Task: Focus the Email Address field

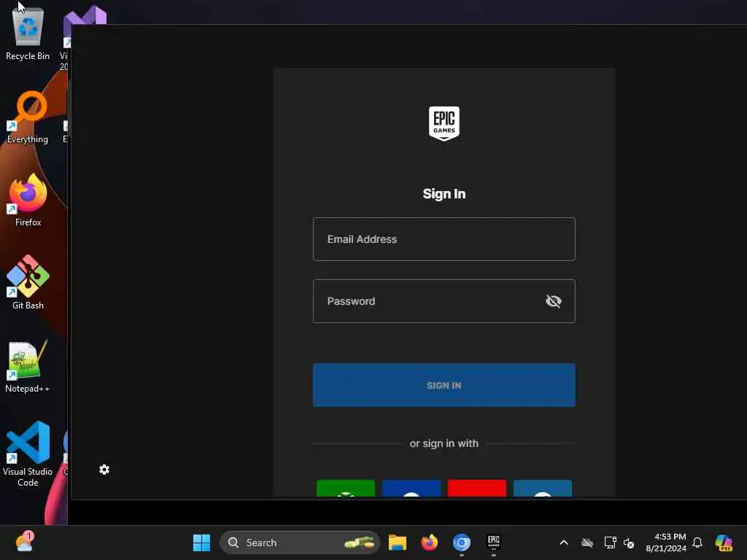Action: tap(444, 239)
